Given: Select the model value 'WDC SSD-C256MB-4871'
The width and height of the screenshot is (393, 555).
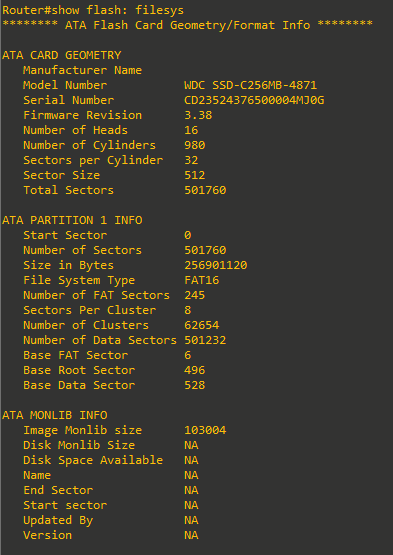Looking at the screenshot, I should coord(250,85).
